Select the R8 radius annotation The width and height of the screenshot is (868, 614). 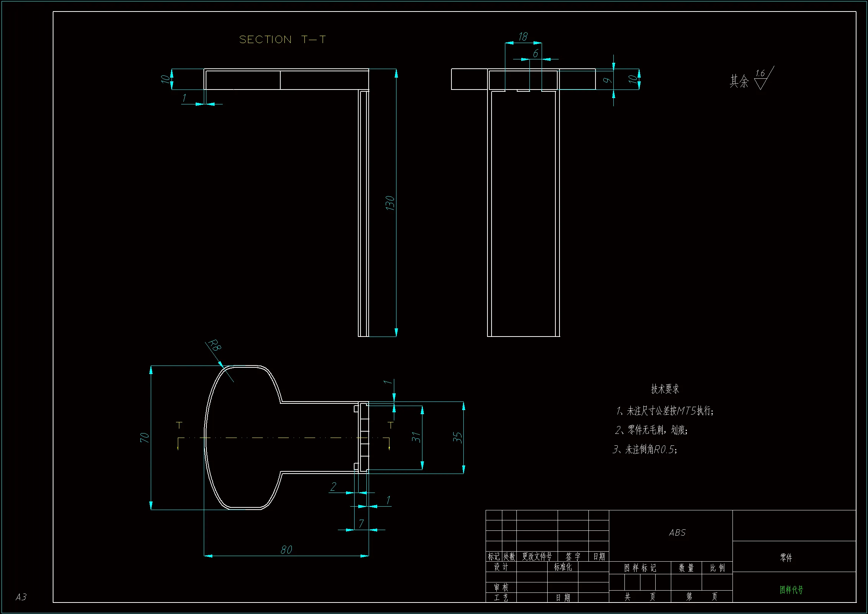(215, 345)
